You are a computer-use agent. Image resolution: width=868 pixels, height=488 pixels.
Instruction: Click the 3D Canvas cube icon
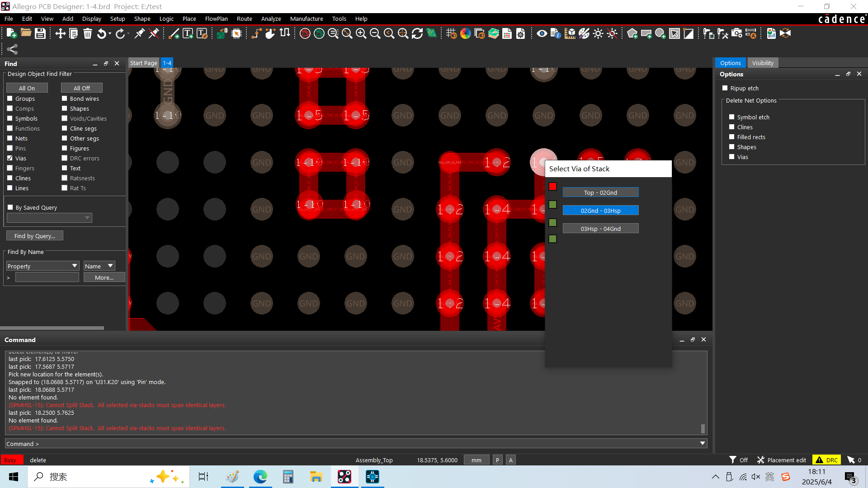570,33
